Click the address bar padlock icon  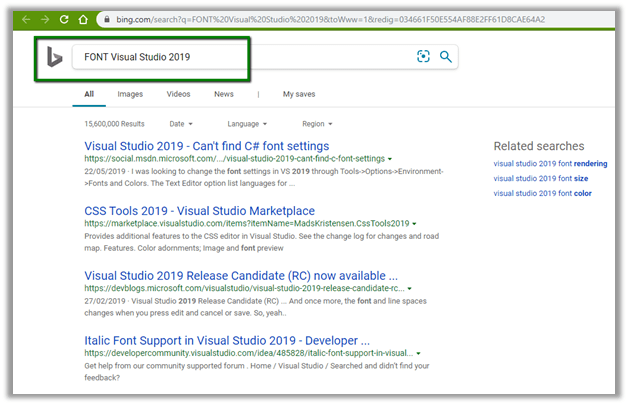click(x=106, y=19)
